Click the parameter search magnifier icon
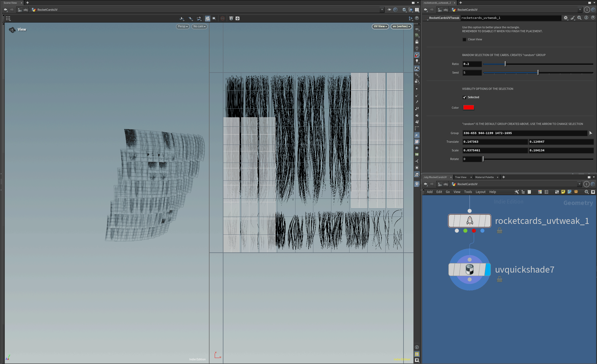Screen dimensions: 597x364 (579, 18)
